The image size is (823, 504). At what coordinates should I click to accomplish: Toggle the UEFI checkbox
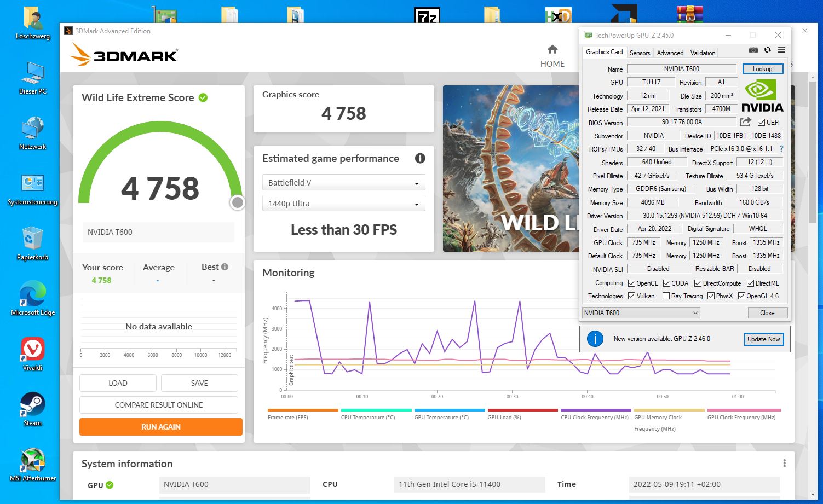coord(761,123)
